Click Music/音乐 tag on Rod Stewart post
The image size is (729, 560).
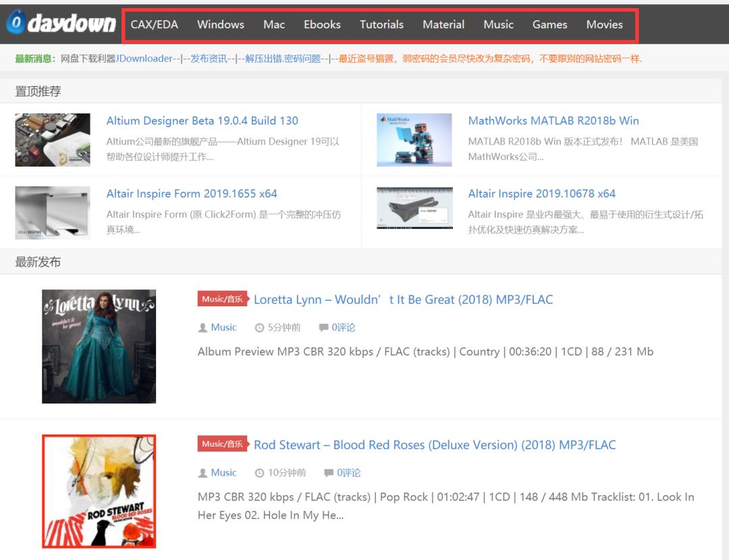(x=223, y=444)
